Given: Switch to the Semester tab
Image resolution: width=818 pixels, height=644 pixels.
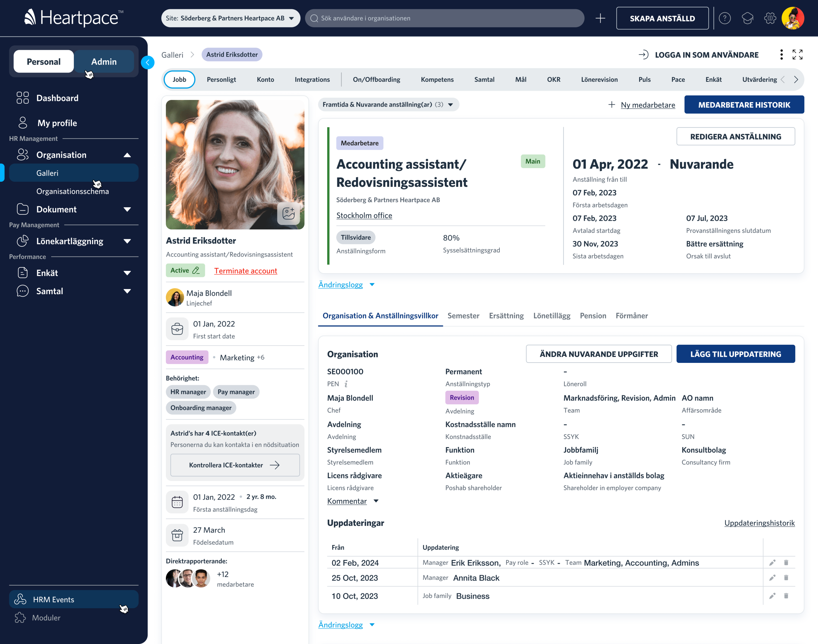Looking at the screenshot, I should pyautogui.click(x=463, y=316).
